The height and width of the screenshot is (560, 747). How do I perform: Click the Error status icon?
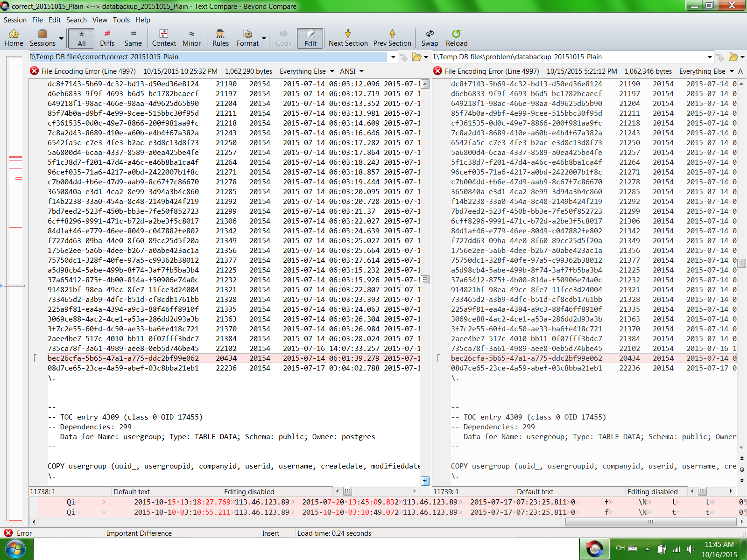point(8,533)
